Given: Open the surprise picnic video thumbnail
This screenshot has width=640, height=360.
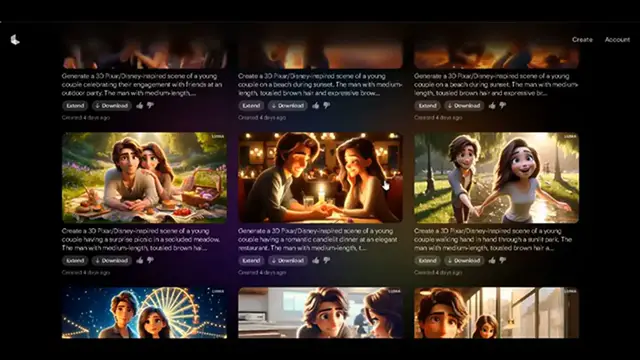Looking at the screenshot, I should coord(144,178).
